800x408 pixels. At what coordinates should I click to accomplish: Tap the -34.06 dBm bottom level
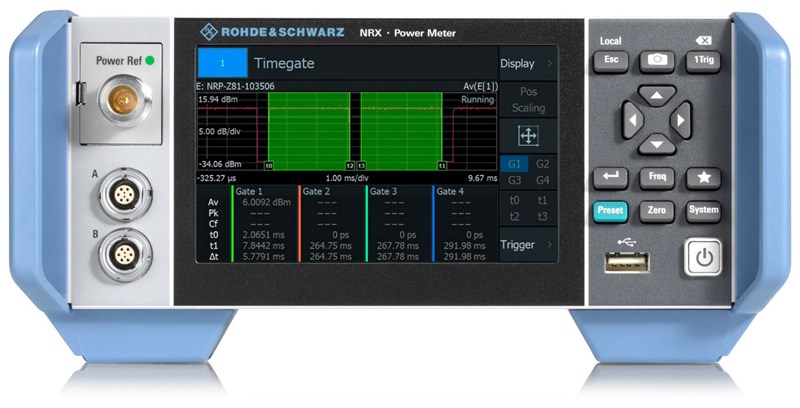click(220, 165)
